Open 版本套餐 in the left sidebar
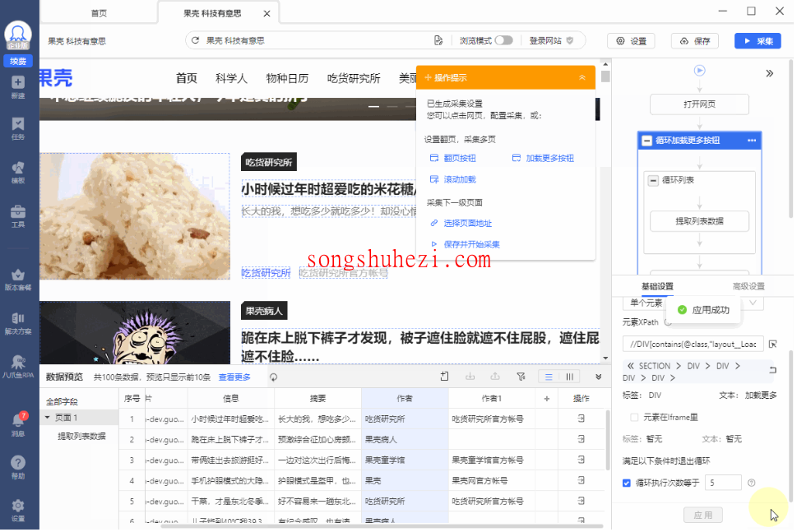The image size is (797, 532). (18, 280)
